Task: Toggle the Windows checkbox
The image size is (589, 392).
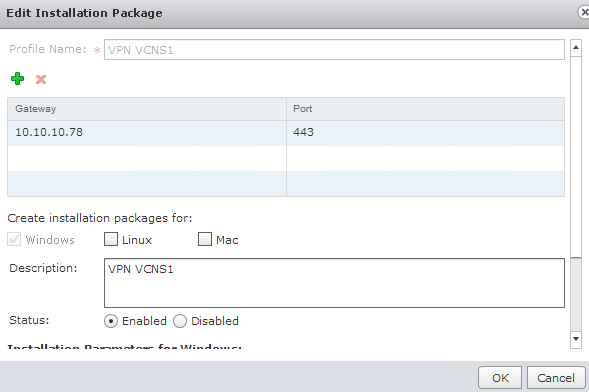Action: click(14, 239)
